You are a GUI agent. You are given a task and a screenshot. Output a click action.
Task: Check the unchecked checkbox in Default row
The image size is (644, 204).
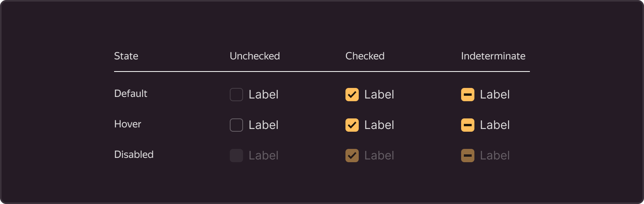236,95
